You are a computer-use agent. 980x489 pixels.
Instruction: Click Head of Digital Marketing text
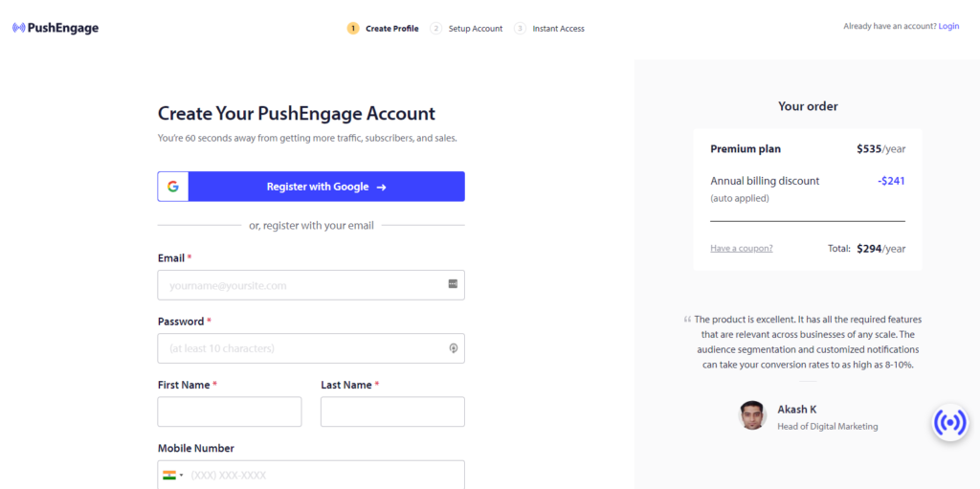point(828,427)
